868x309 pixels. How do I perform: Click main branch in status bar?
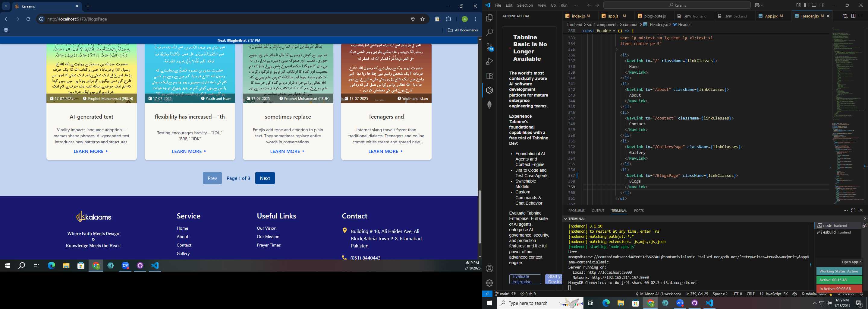point(502,294)
